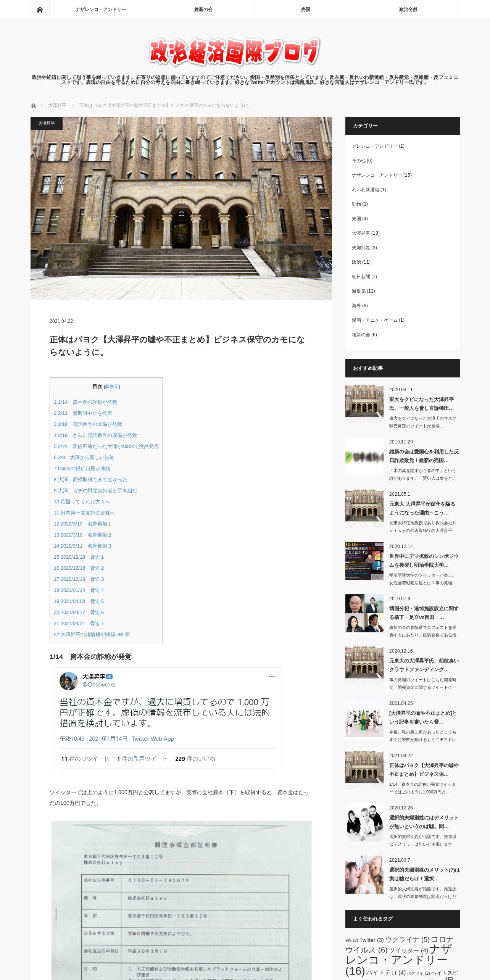
Task: Jump to 2020/3/11 名誉棄損3 entry
Action: tap(82, 546)
